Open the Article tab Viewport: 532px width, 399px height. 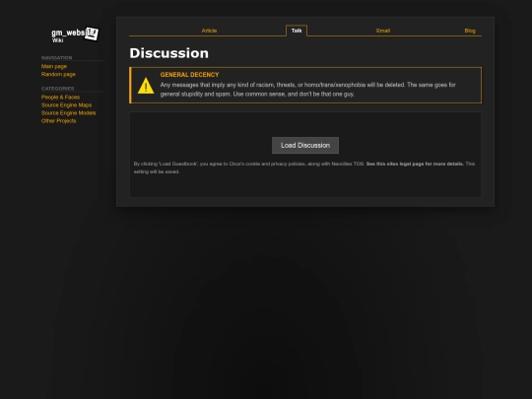pos(209,31)
